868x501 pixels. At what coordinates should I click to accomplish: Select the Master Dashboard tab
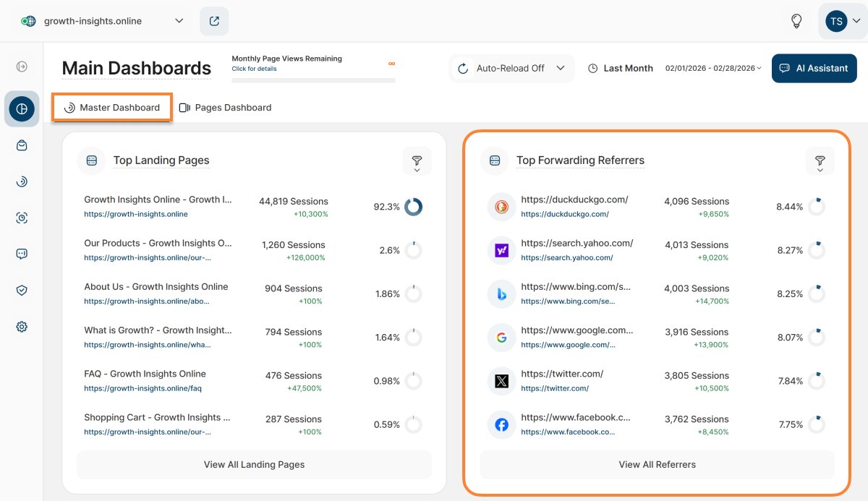(x=112, y=108)
